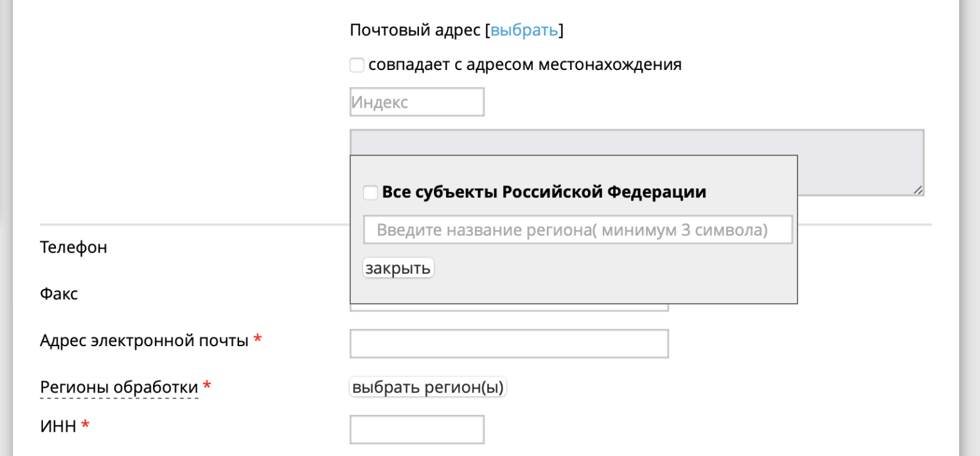The height and width of the screenshot is (456, 980).
Task: Click the "Факс" field label
Action: 59,294
